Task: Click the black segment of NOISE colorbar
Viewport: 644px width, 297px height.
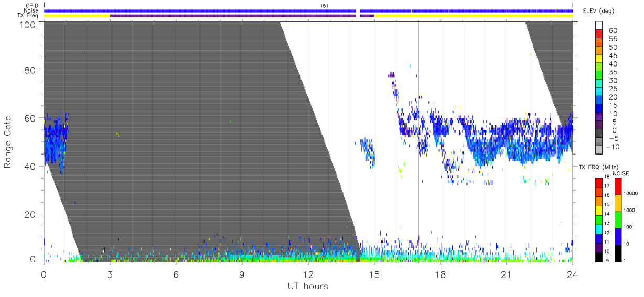Action: pyautogui.click(x=619, y=254)
